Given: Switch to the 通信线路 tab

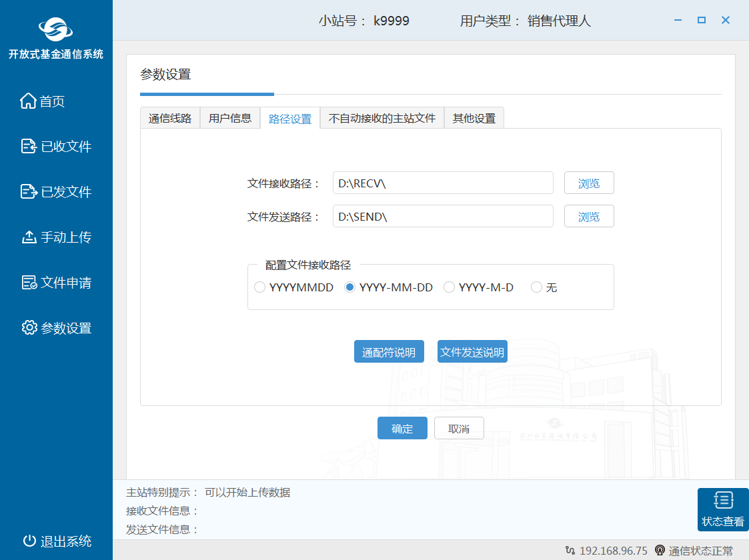Looking at the screenshot, I should click(x=170, y=118).
